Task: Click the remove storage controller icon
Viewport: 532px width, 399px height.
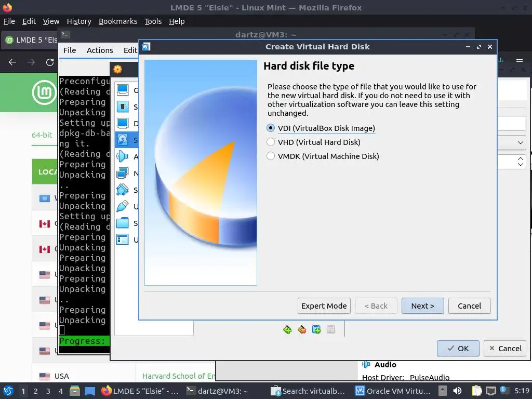Action: coord(302,329)
